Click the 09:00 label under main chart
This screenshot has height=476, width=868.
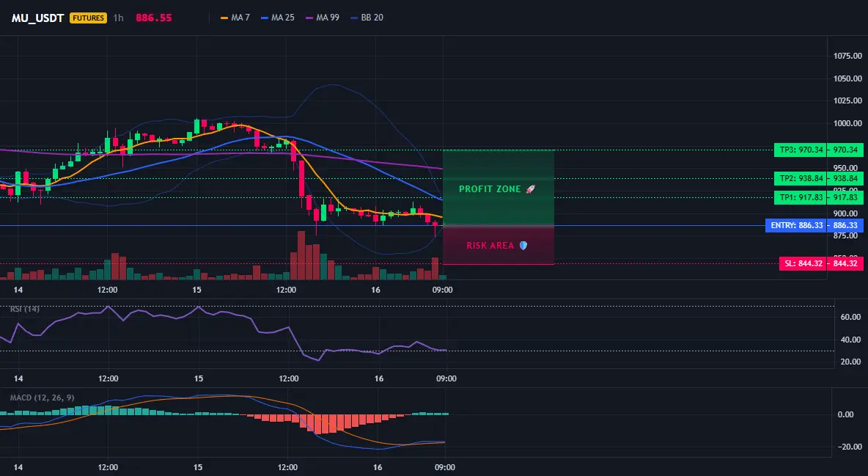[x=442, y=290]
